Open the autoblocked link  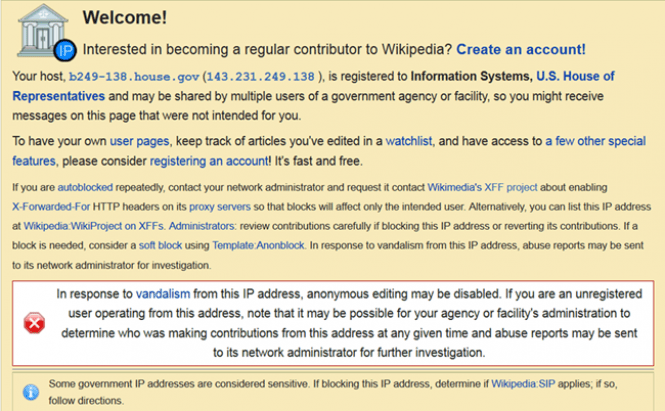pyautogui.click(x=85, y=187)
